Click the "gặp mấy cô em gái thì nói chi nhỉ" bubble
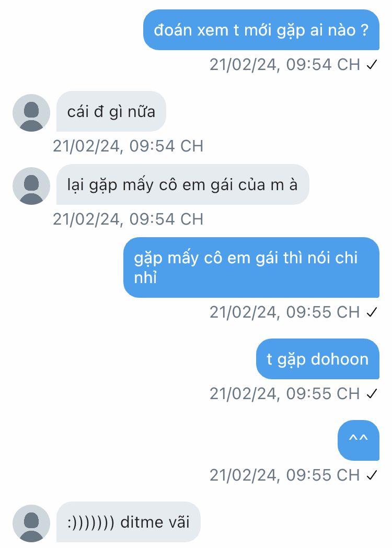Image resolution: width=392 pixels, height=548 pixels. point(251,267)
